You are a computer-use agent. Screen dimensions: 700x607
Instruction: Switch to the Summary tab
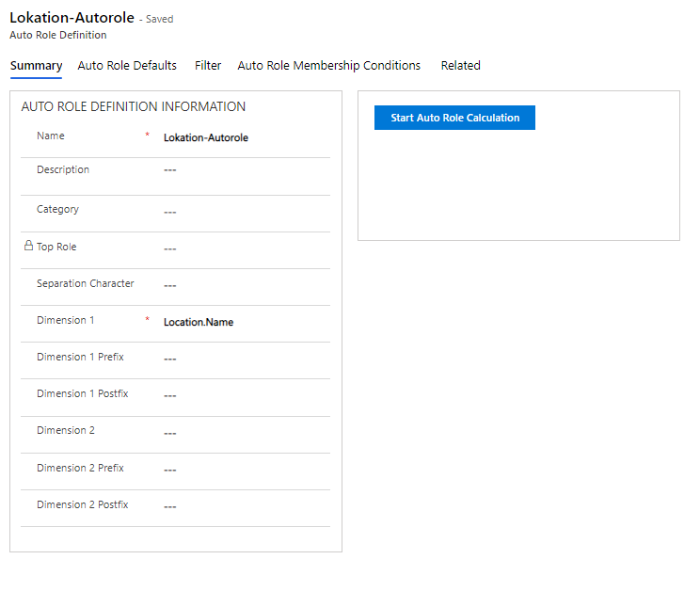(x=36, y=66)
